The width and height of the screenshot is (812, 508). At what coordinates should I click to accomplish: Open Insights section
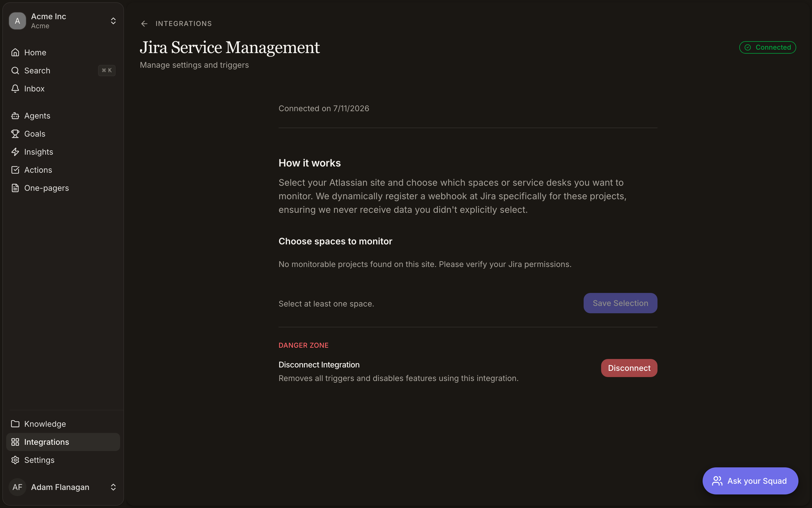point(63,152)
